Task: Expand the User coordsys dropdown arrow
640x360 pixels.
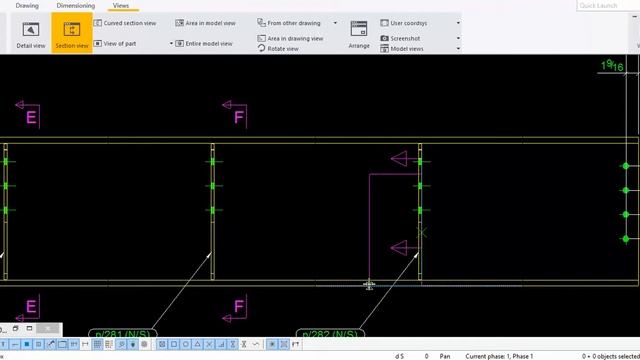Action: pyautogui.click(x=458, y=23)
